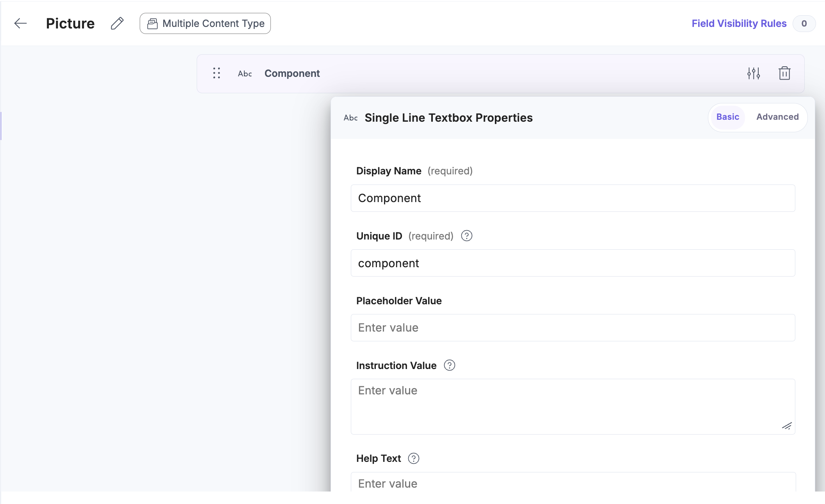The width and height of the screenshot is (825, 504).
Task: Click the Placeholder Value input
Action: tap(573, 328)
